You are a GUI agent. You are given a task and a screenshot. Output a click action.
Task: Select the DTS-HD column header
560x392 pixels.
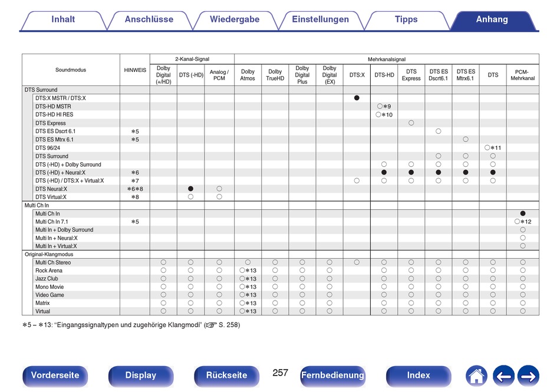384,75
